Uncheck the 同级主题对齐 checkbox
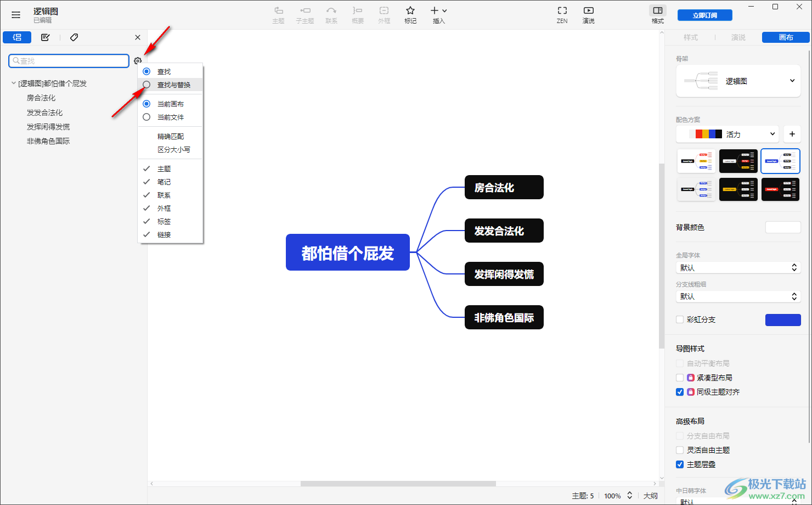This screenshot has width=812, height=505. coord(680,392)
